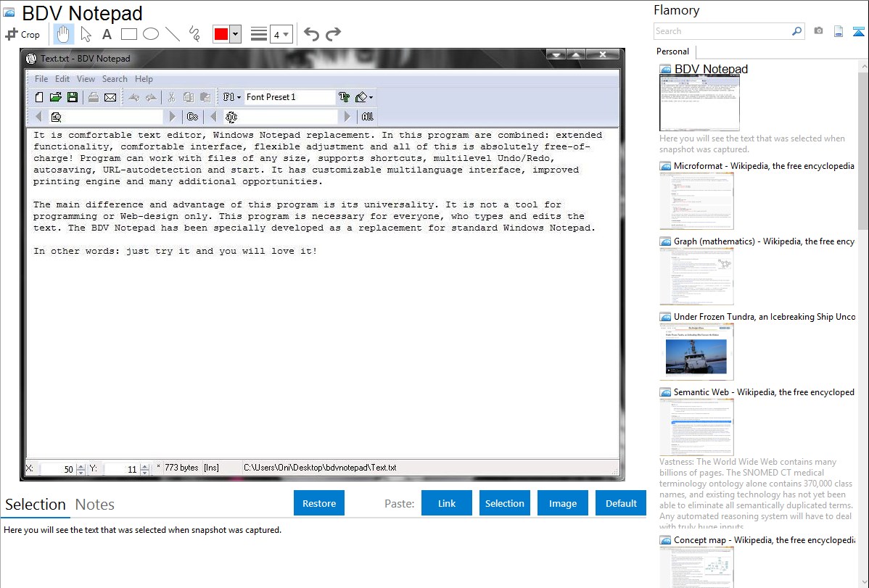Click the replace-next arrow after replace field
This screenshot has width=869, height=588.
tap(347, 117)
